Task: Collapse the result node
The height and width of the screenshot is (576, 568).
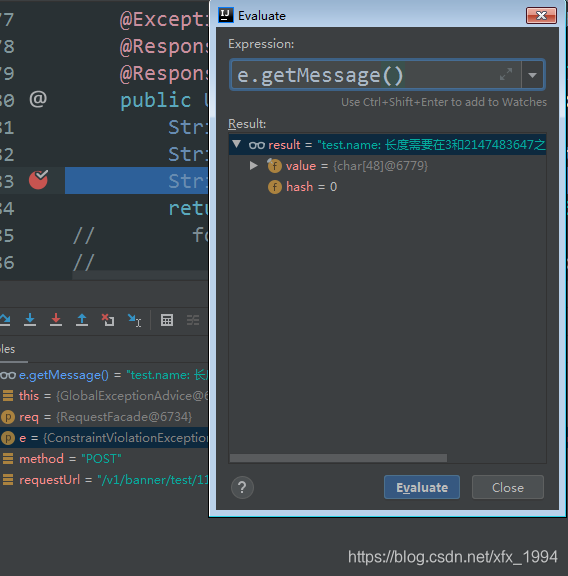Action: (x=237, y=144)
